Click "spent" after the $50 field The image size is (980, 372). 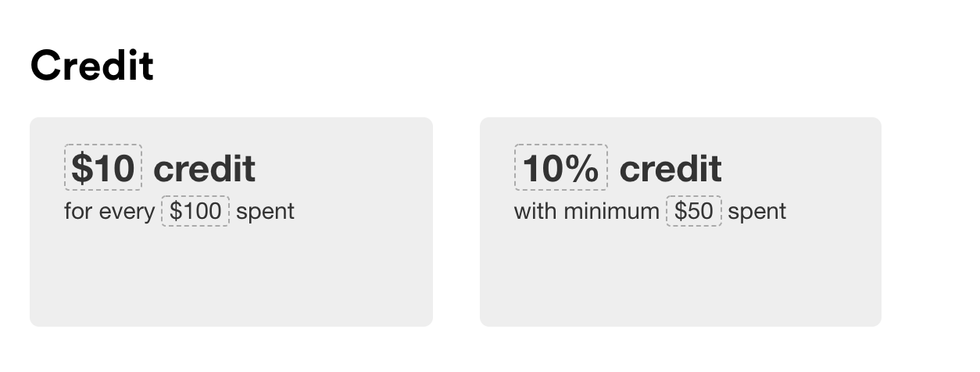point(757,212)
